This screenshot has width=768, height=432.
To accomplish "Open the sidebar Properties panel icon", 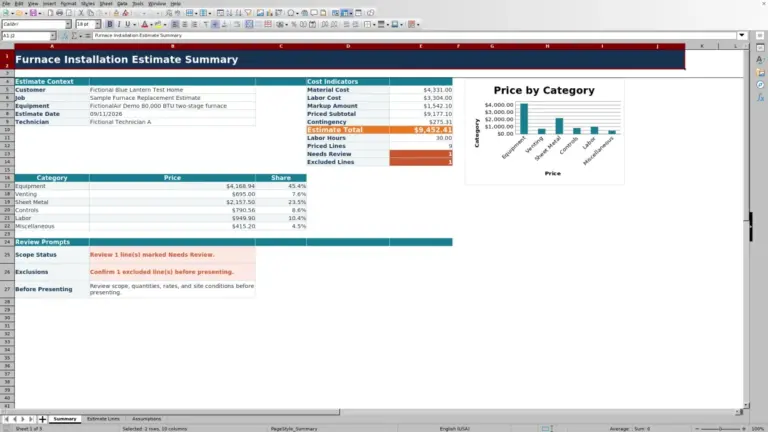I will click(760, 48).
